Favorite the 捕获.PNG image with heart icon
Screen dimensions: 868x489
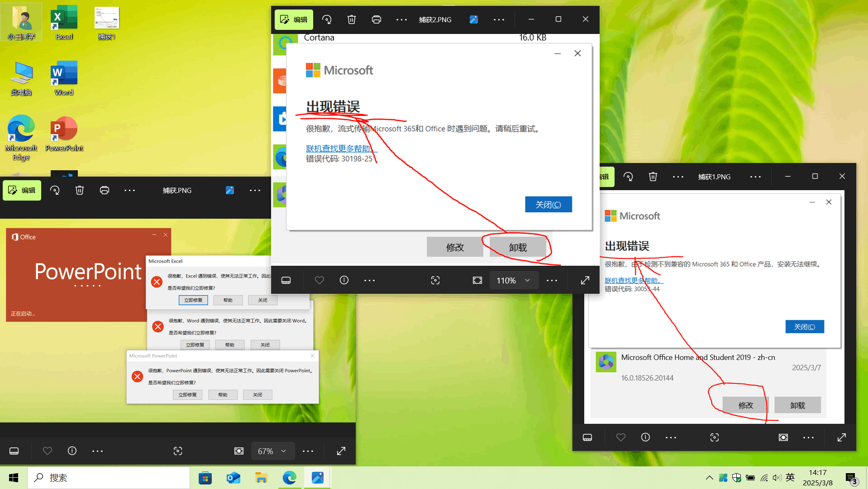[48, 451]
